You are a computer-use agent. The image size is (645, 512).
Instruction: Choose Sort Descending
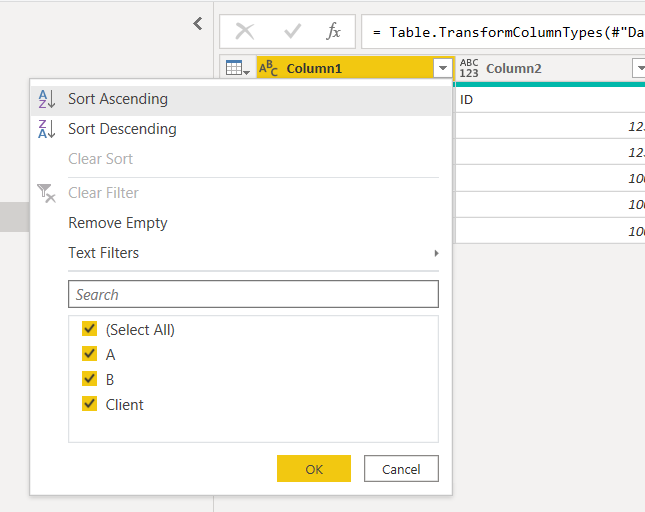pyautogui.click(x=241, y=129)
